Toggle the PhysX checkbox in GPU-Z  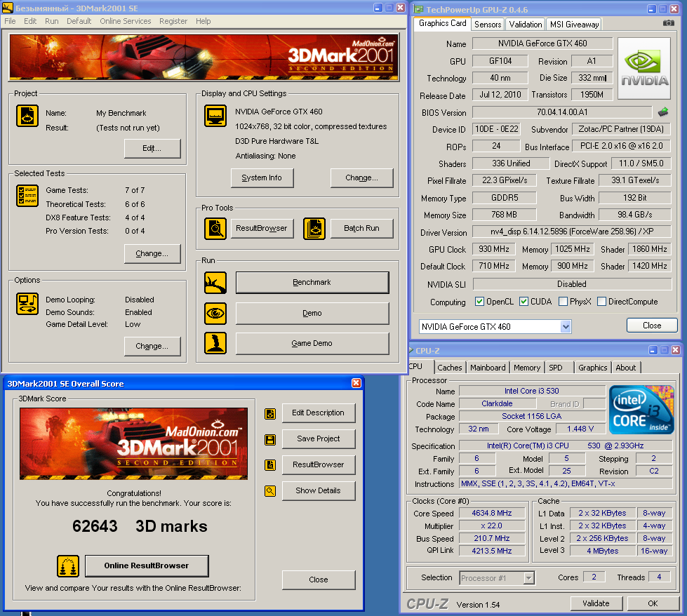563,302
